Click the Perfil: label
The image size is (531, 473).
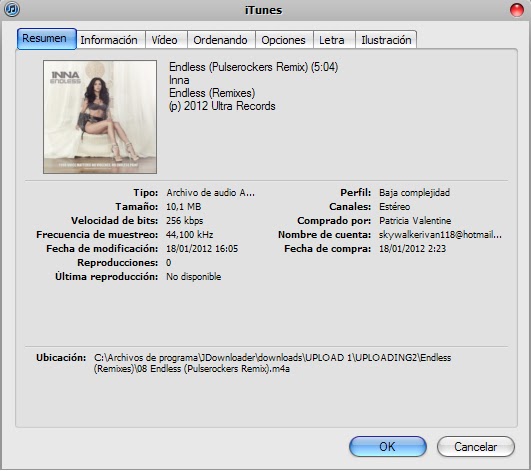(x=356, y=193)
